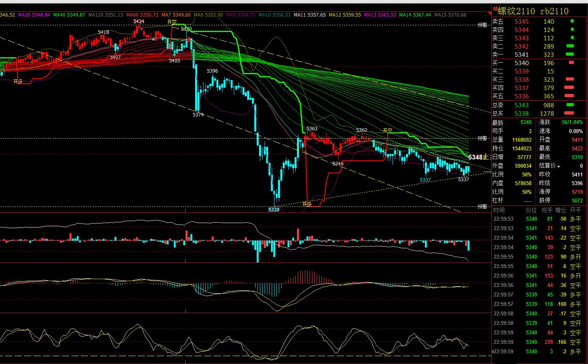588x364 pixels.
Task: Click the 开平 column header
Action: (x=575, y=210)
